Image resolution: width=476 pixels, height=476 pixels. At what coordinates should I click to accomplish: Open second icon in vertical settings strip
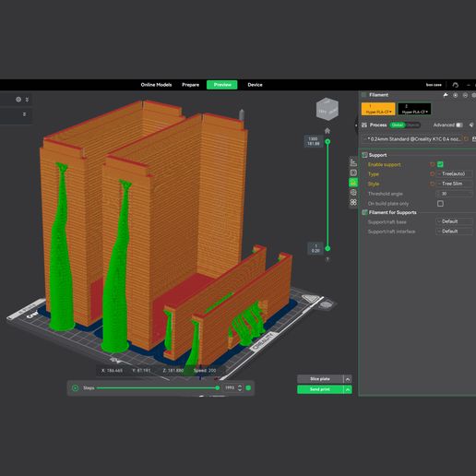pos(353,173)
